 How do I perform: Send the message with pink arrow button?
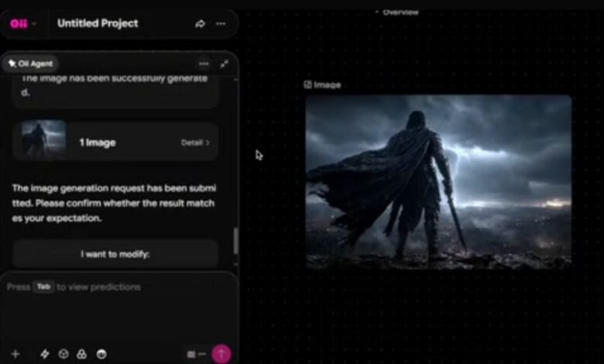(x=221, y=354)
